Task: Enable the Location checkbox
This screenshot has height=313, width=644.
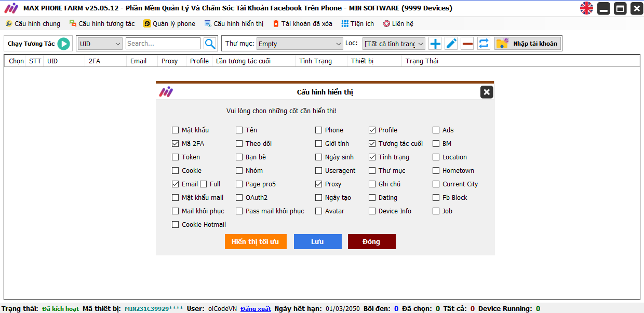Action: coord(436,157)
